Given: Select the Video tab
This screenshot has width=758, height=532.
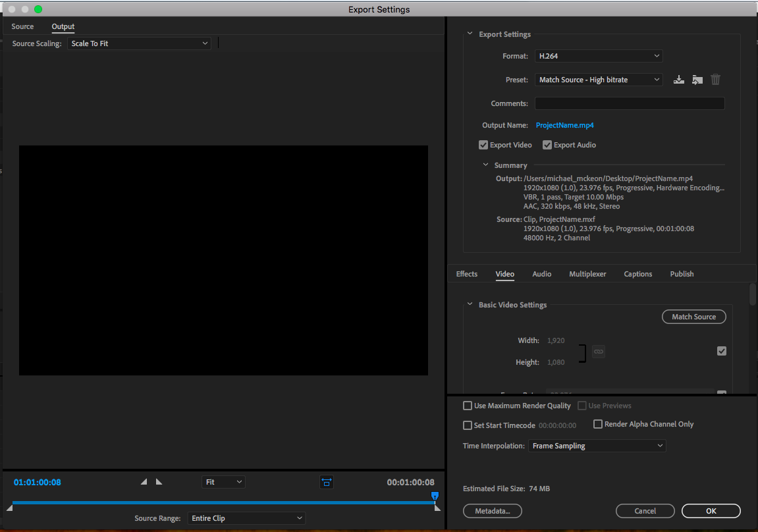Looking at the screenshot, I should click(504, 274).
